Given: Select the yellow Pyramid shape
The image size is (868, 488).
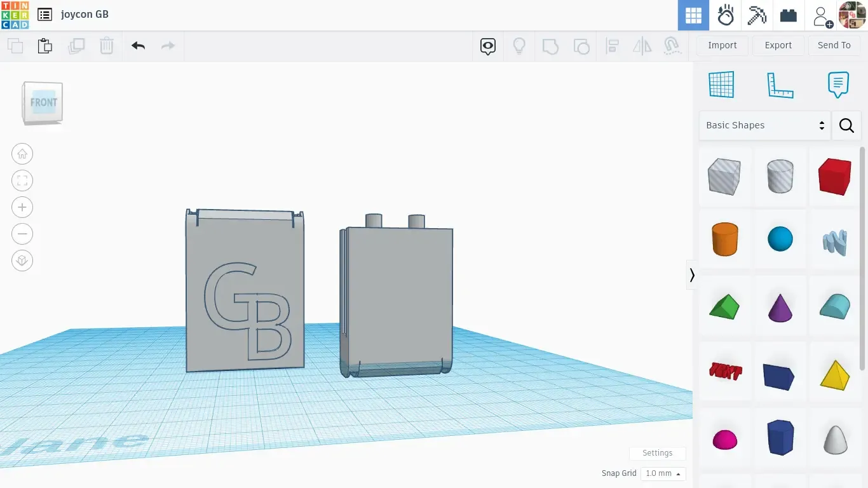Looking at the screenshot, I should coord(834,375).
